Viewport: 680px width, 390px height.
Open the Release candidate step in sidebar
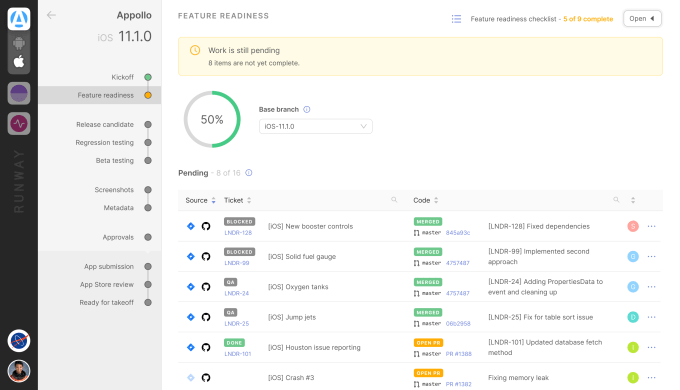pos(105,125)
